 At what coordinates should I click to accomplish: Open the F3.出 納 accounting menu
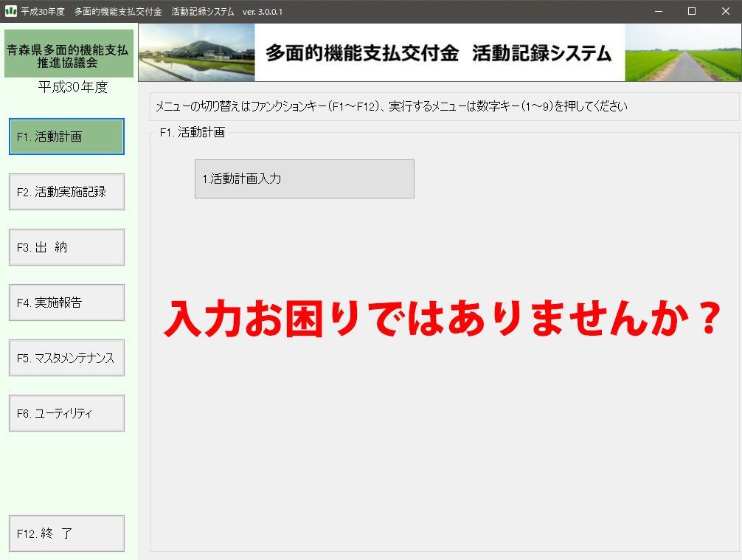pyautogui.click(x=66, y=246)
